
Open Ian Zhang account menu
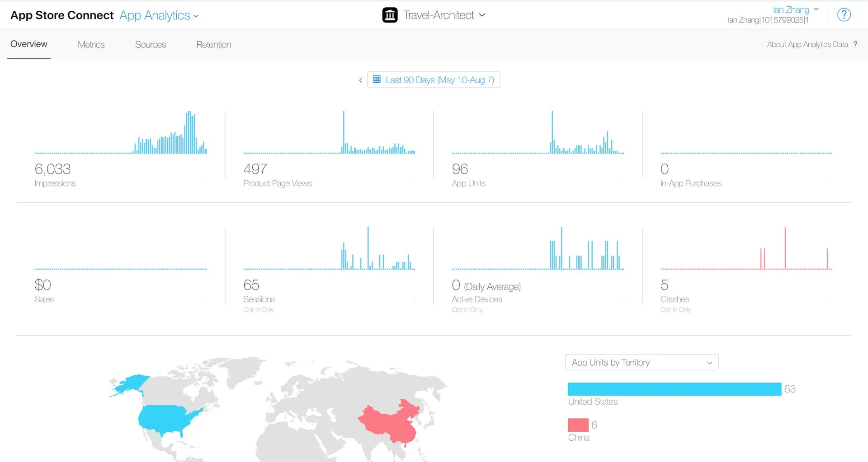[796, 9]
